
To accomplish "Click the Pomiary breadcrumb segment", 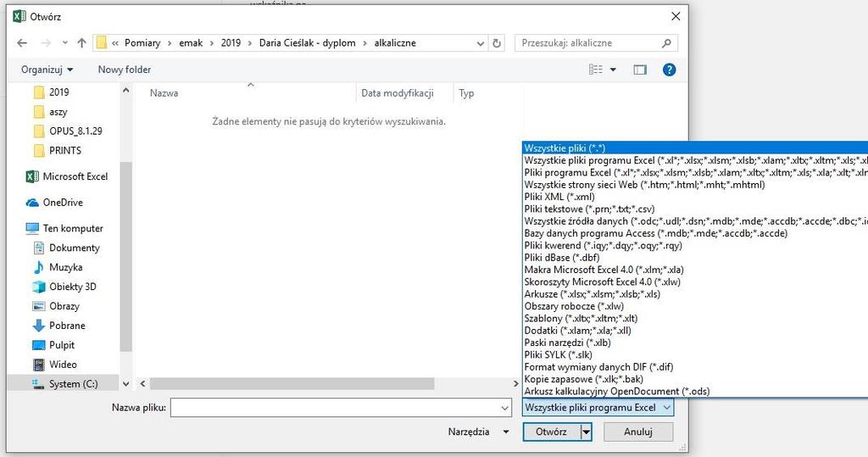I will point(142,42).
